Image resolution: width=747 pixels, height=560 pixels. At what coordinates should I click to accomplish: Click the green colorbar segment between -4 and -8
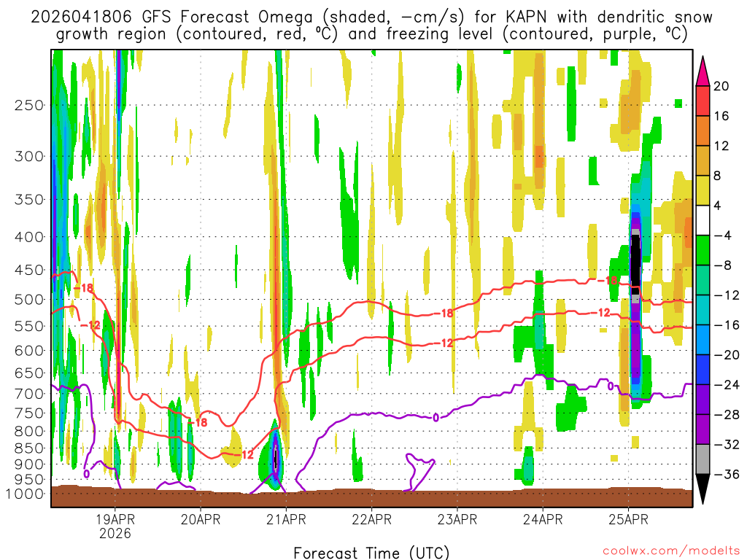click(703, 250)
